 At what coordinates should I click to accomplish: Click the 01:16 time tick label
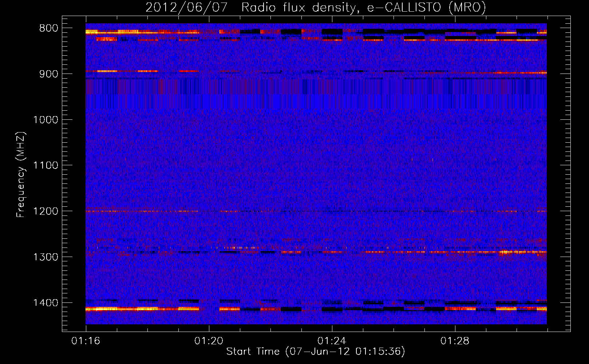pos(86,341)
